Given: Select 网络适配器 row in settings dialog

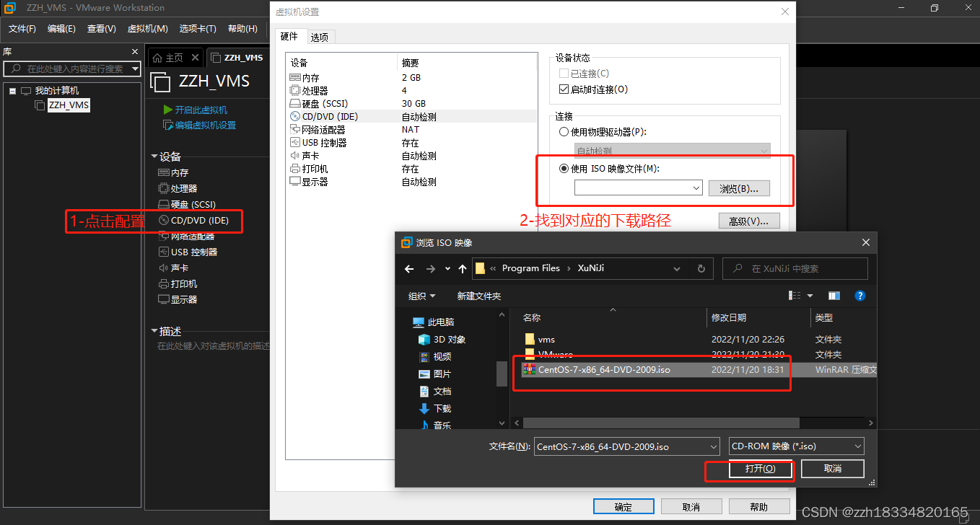Looking at the screenshot, I should point(411,129).
